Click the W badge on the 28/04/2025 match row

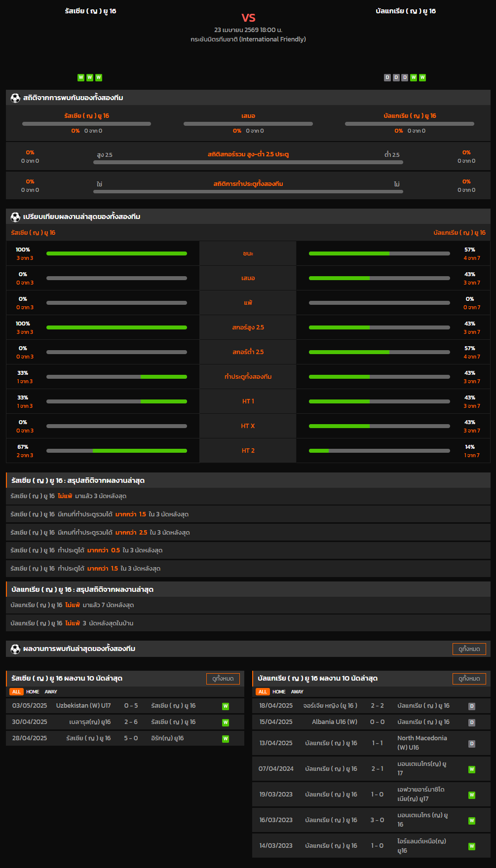click(x=226, y=739)
